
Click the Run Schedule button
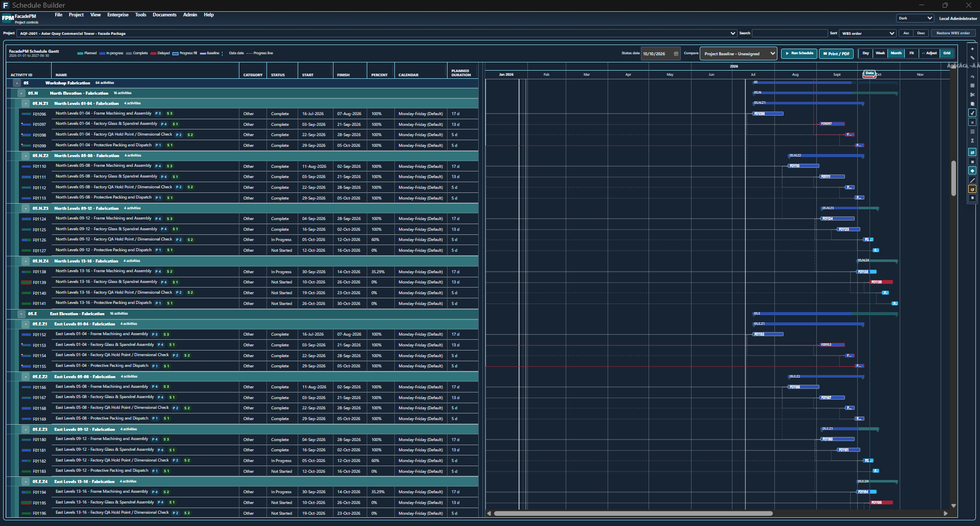point(799,53)
